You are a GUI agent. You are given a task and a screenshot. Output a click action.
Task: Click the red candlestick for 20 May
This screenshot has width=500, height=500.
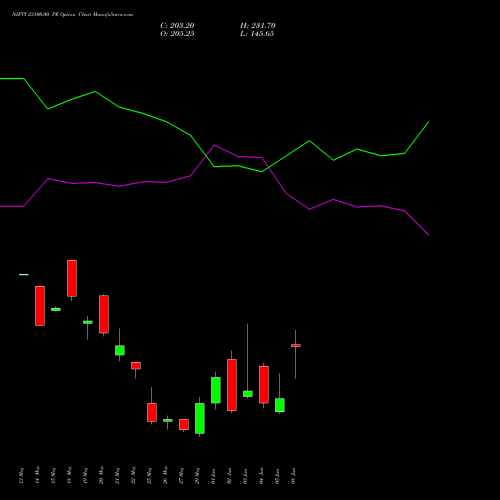pyautogui.click(x=104, y=314)
